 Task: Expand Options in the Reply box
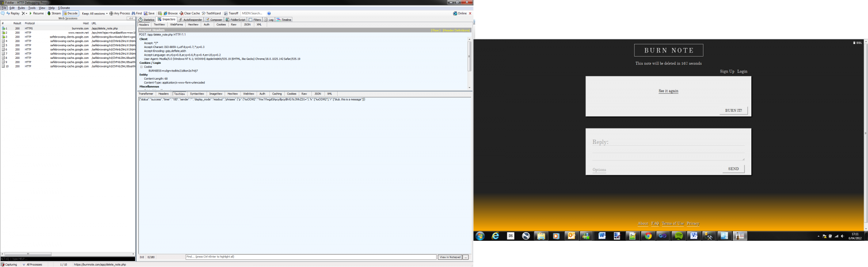click(x=599, y=170)
